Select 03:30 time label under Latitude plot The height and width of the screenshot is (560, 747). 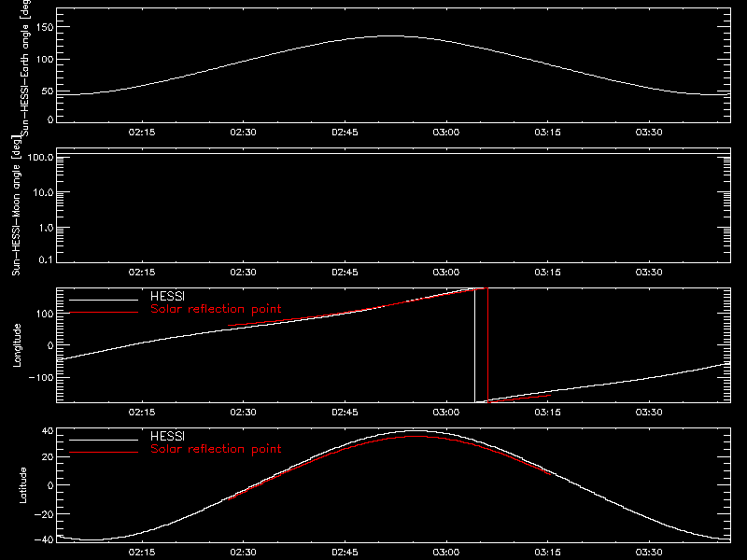click(x=649, y=553)
